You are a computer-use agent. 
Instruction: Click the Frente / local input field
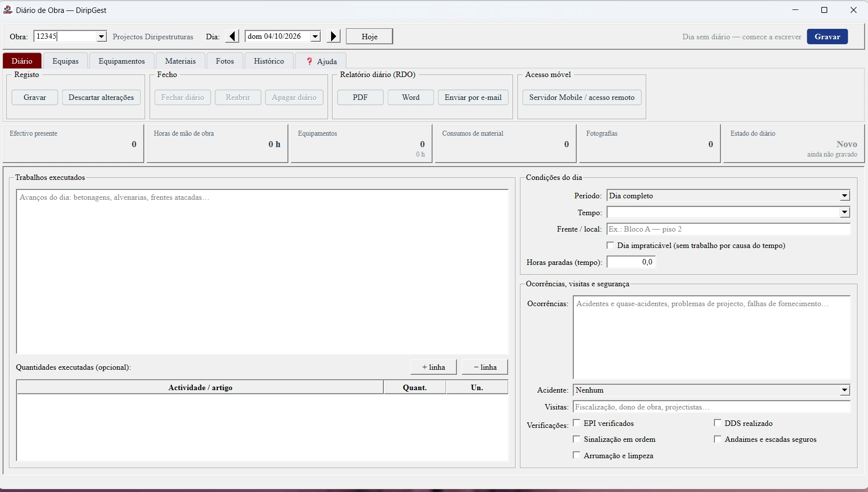click(729, 229)
